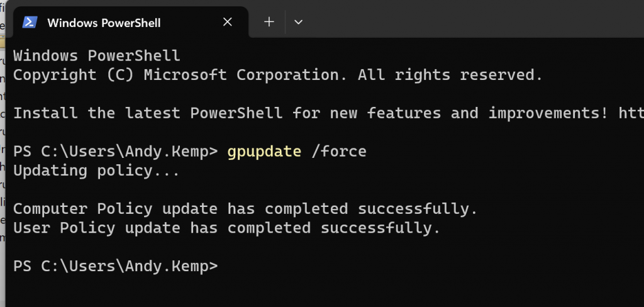Select the Windows PowerShell tab
The width and height of the screenshot is (644, 307).
coord(131,23)
